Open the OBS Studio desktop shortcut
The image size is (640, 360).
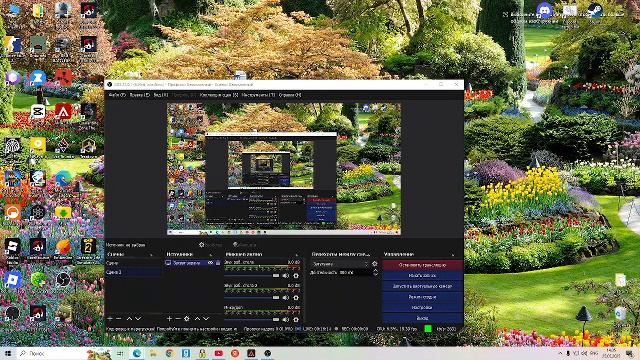63,280
